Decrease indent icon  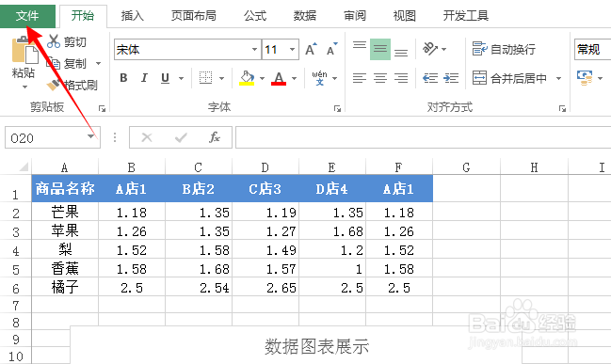(430, 78)
